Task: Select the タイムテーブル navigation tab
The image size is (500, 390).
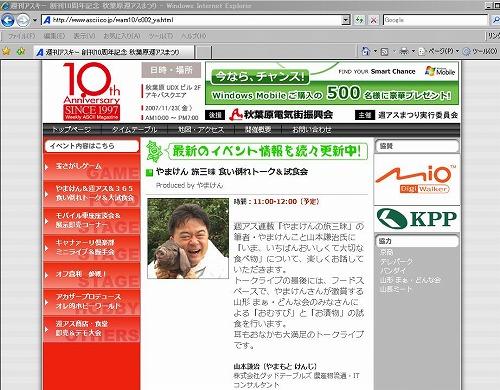Action: point(134,130)
